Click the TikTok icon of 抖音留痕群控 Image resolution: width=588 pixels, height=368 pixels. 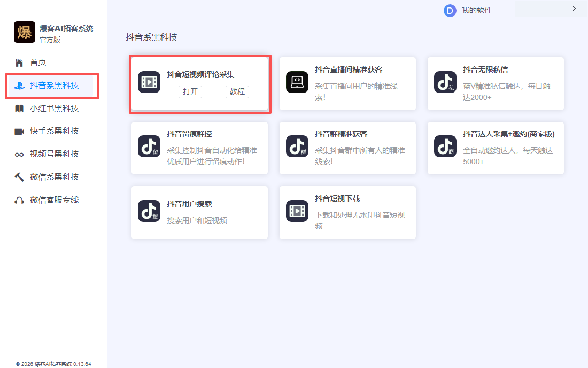[149, 146]
